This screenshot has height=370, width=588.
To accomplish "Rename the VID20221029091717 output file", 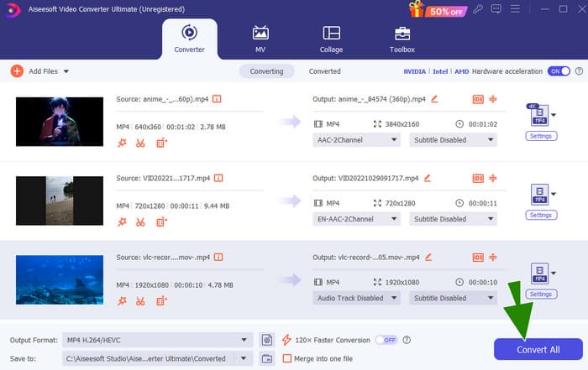I will click(x=427, y=178).
